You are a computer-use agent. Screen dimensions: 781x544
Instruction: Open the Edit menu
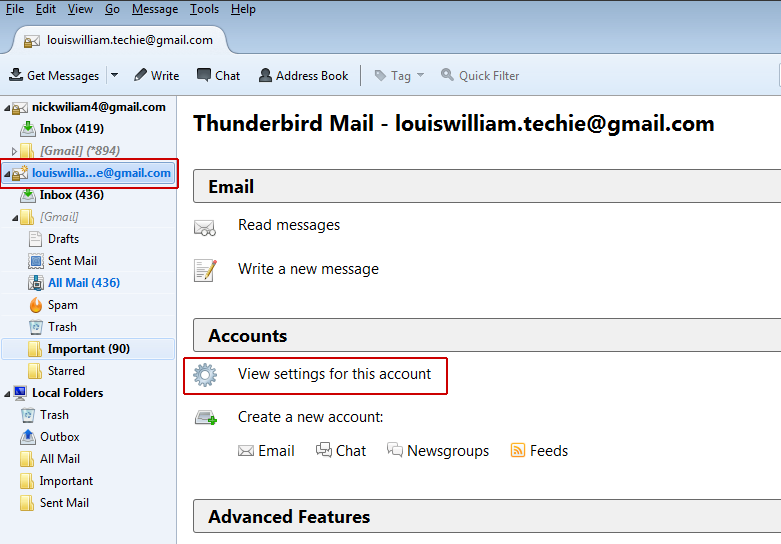pos(46,9)
